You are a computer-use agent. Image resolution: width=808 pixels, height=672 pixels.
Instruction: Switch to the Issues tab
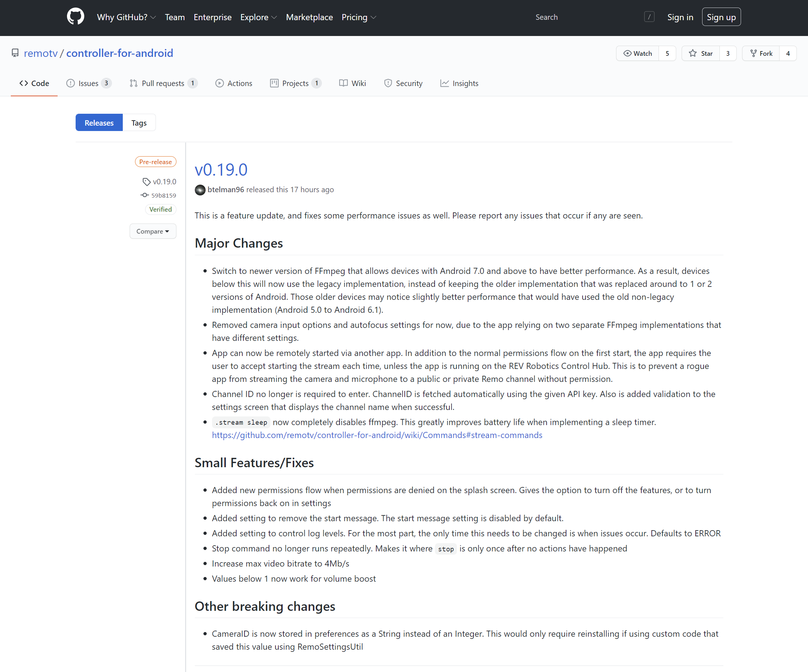coord(89,83)
